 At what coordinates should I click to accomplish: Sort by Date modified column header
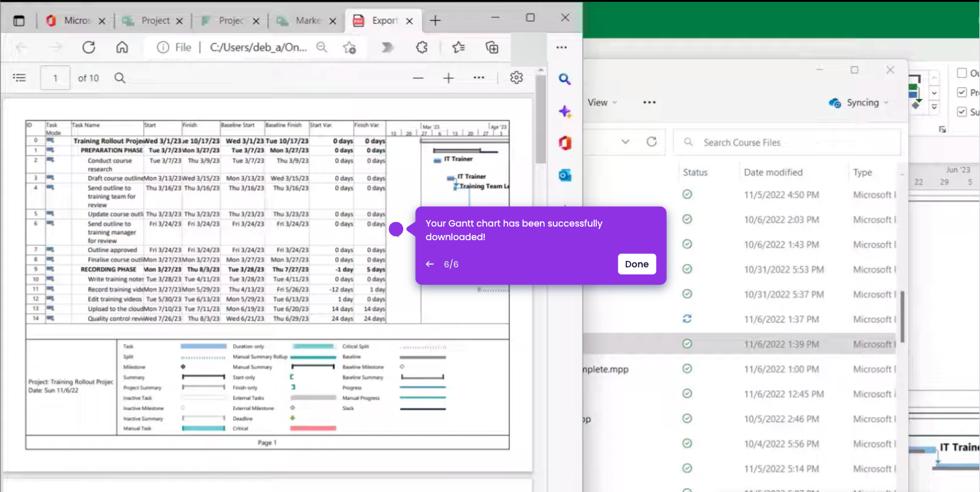773,172
